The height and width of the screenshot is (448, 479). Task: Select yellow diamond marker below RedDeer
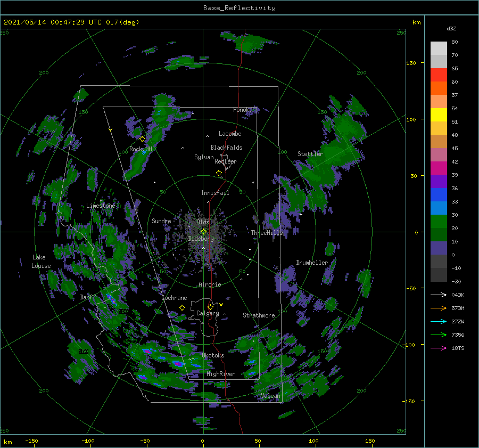[219, 173]
